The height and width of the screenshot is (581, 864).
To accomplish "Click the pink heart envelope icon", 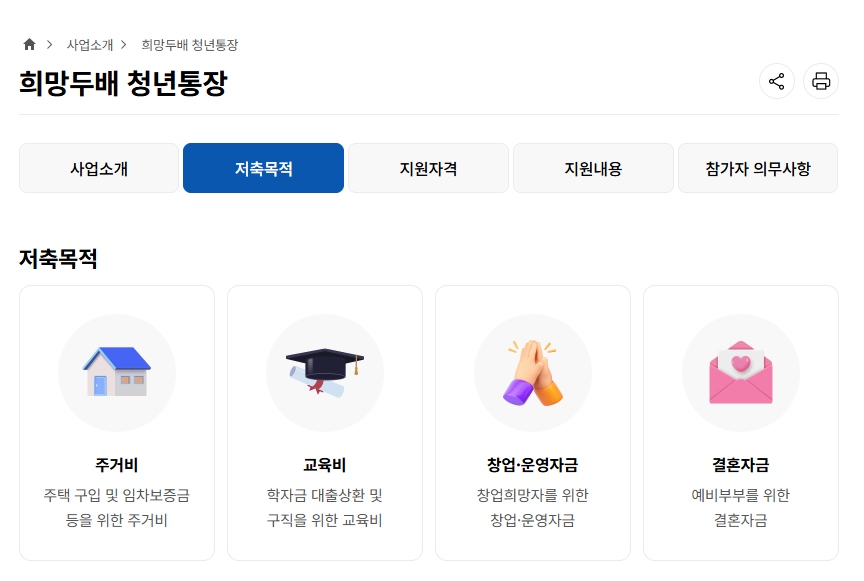I will click(740, 372).
